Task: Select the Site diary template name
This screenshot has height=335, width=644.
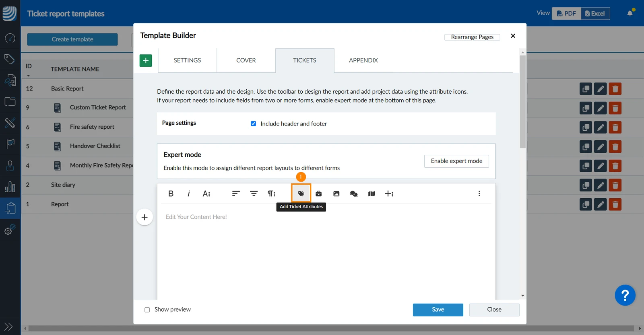Action: click(63, 185)
